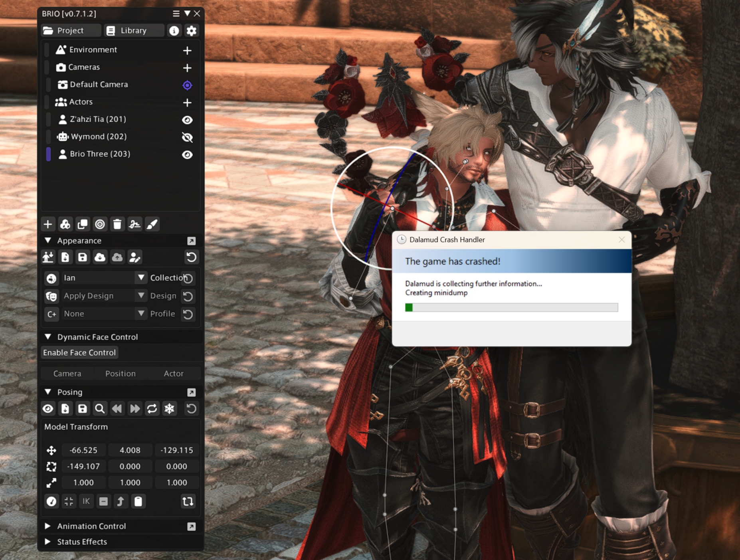Hide Z'ahzi Tia (201) using eye icon
Screen dimensions: 740x560
coord(187,120)
